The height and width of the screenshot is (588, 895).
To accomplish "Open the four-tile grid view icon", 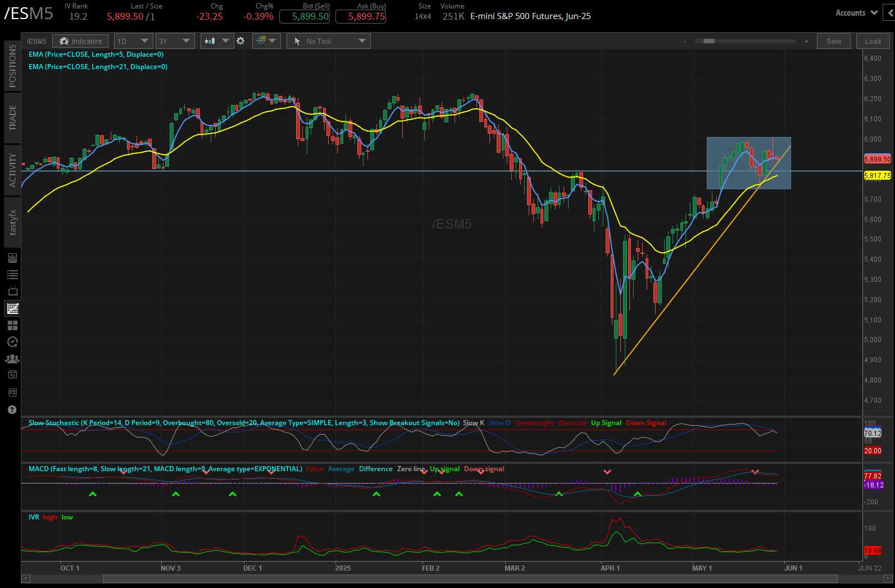I will tap(12, 325).
